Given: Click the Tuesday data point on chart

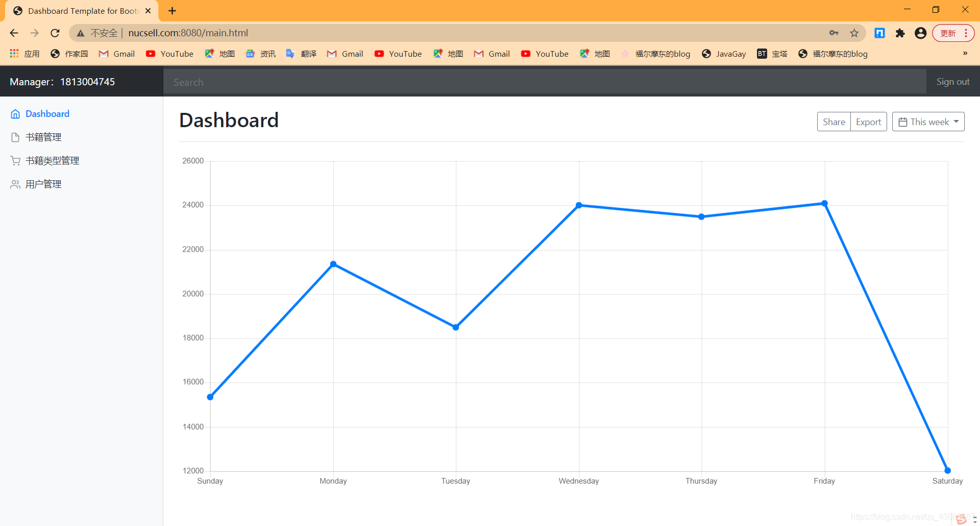Looking at the screenshot, I should [456, 327].
